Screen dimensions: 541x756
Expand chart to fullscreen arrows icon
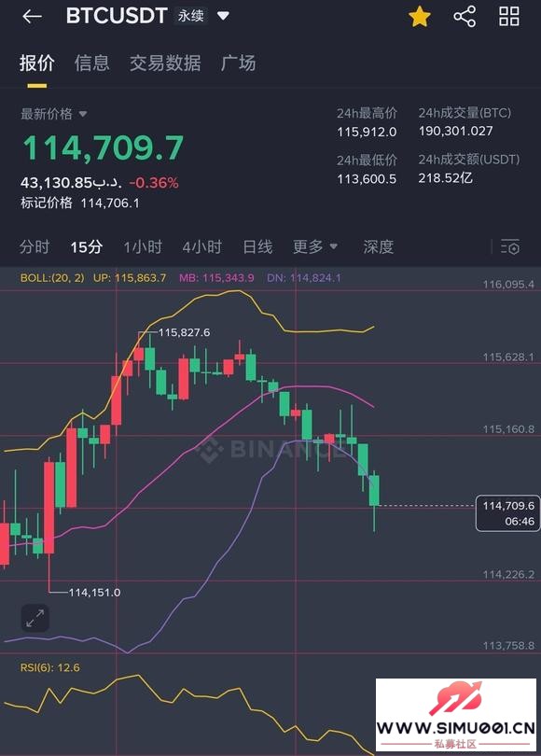pos(35,618)
